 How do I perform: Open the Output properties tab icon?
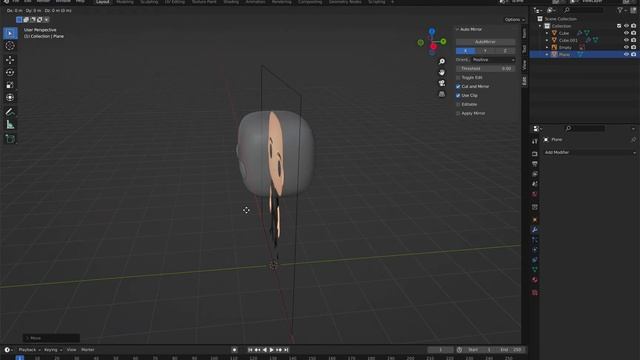(535, 164)
